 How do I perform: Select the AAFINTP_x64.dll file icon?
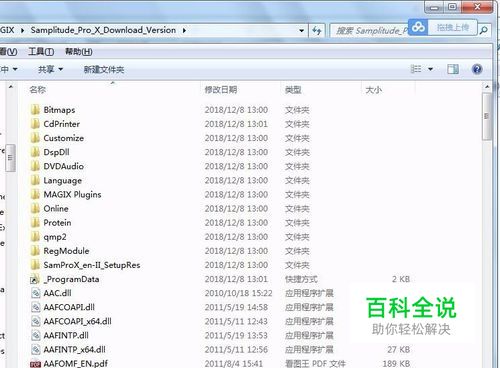[x=35, y=349]
